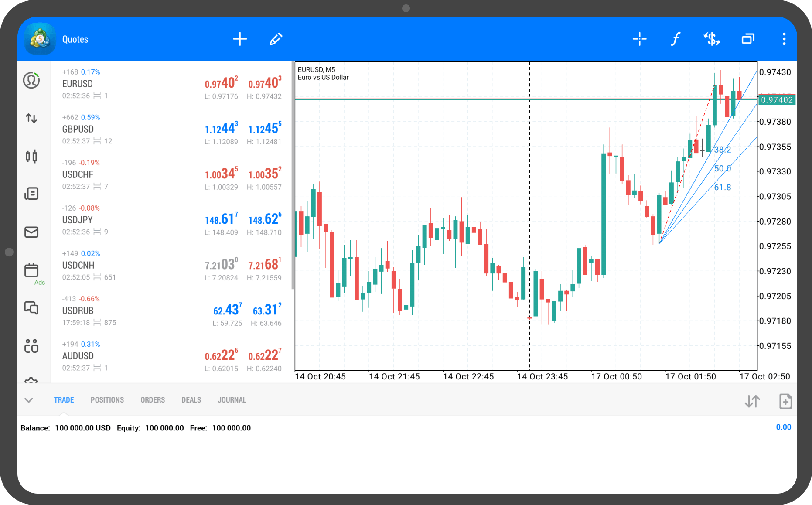Open the accounts icon at sidebar top
The height and width of the screenshot is (505, 812).
point(31,80)
